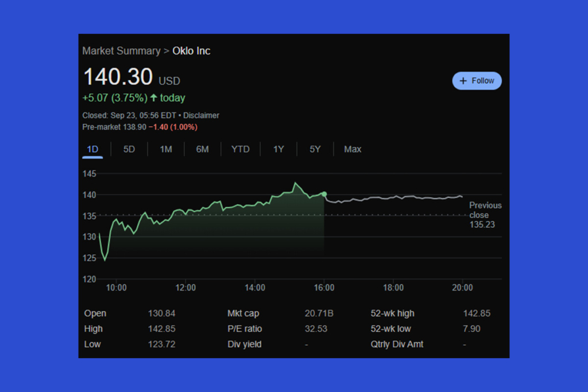Viewport: 588px width, 392px height.
Task: Click the Mkt cap value 20.71B
Action: pyautogui.click(x=319, y=313)
